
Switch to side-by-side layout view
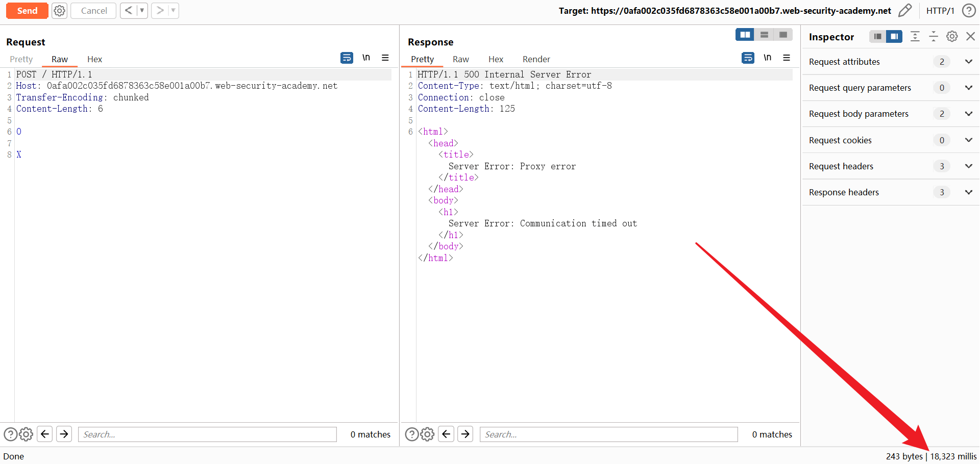745,35
